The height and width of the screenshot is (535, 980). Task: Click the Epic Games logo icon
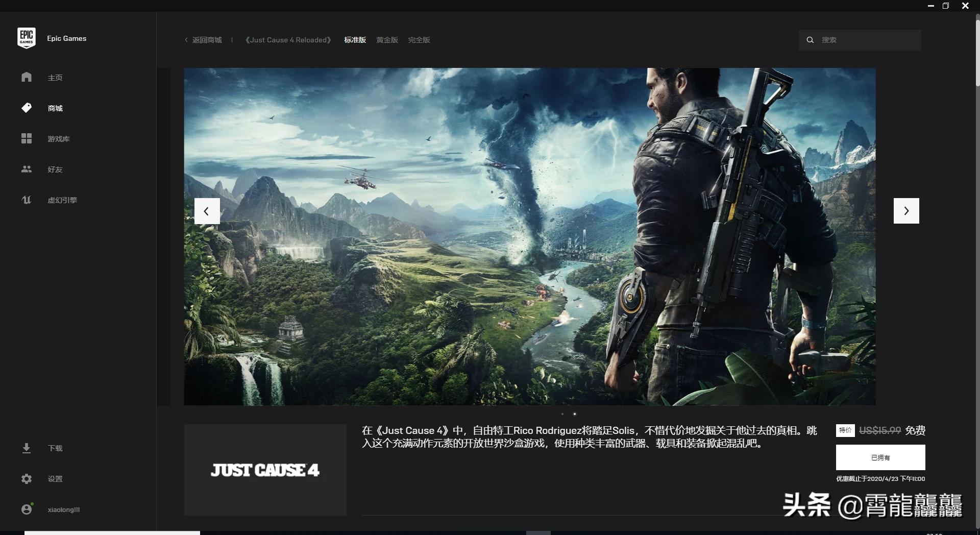tap(27, 38)
